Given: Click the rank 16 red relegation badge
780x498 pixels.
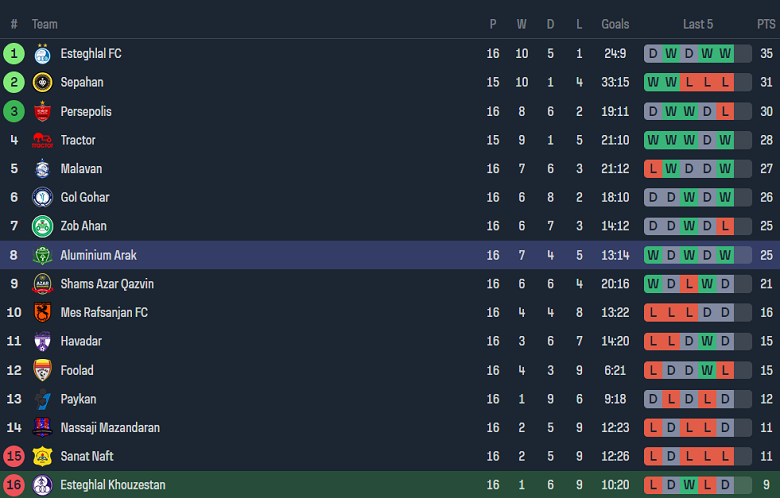Looking at the screenshot, I should 14,485.
